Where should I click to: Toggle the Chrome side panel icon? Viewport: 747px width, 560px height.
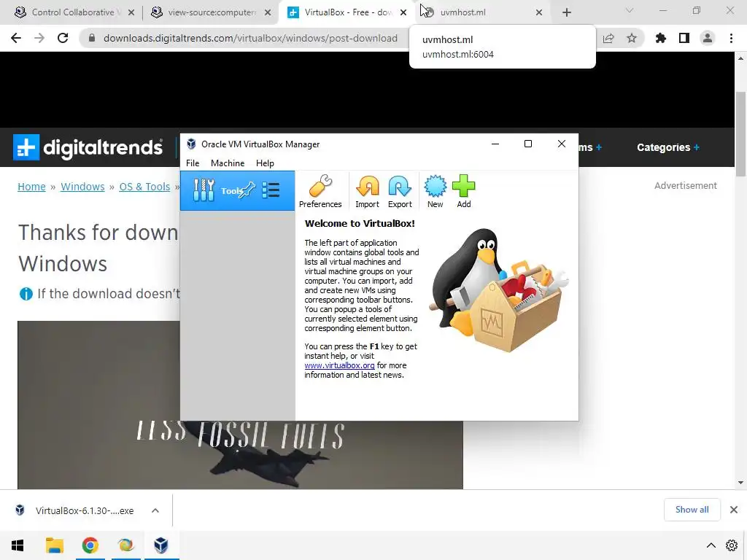coord(684,38)
